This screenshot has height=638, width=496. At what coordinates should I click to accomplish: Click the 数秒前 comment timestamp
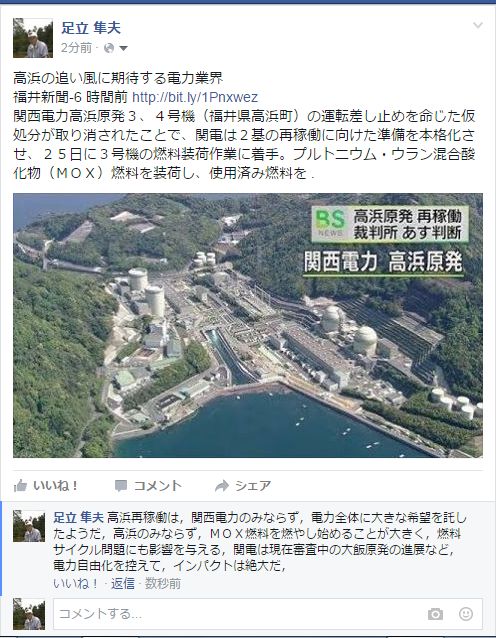(163, 583)
